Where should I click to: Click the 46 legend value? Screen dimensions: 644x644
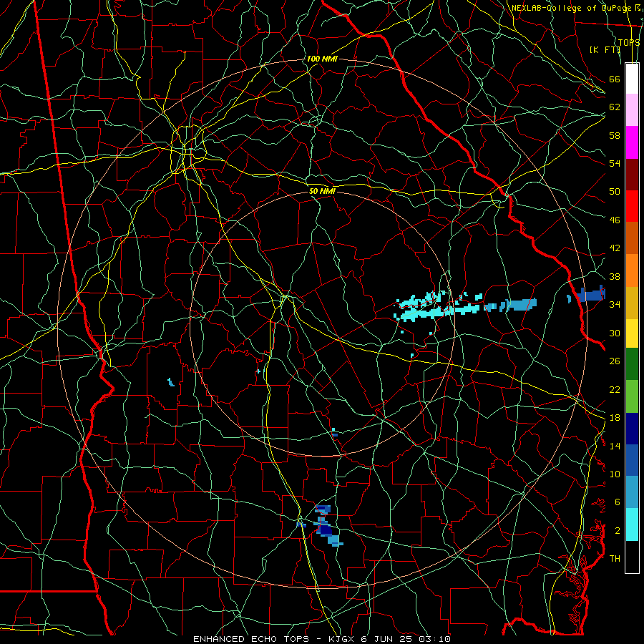[x=615, y=220]
